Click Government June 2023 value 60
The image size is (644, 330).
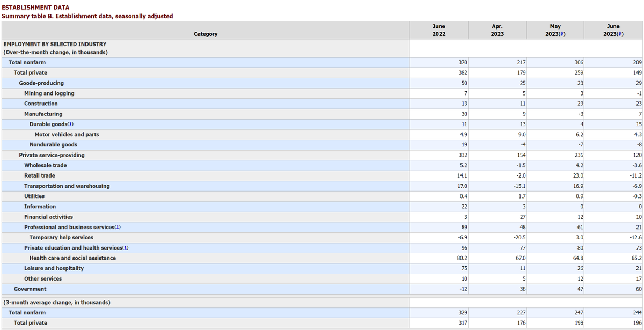(639, 289)
